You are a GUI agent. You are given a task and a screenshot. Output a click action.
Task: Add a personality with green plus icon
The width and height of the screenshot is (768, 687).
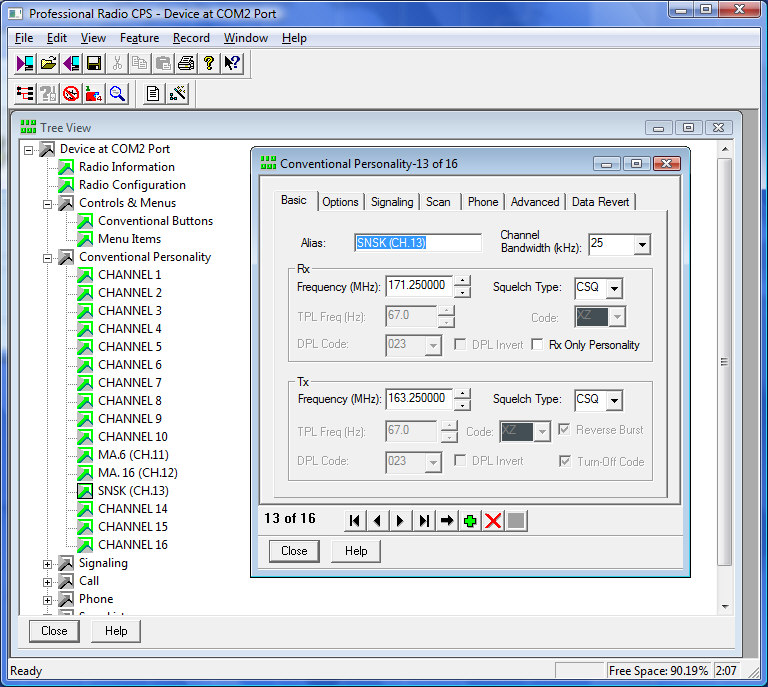470,520
